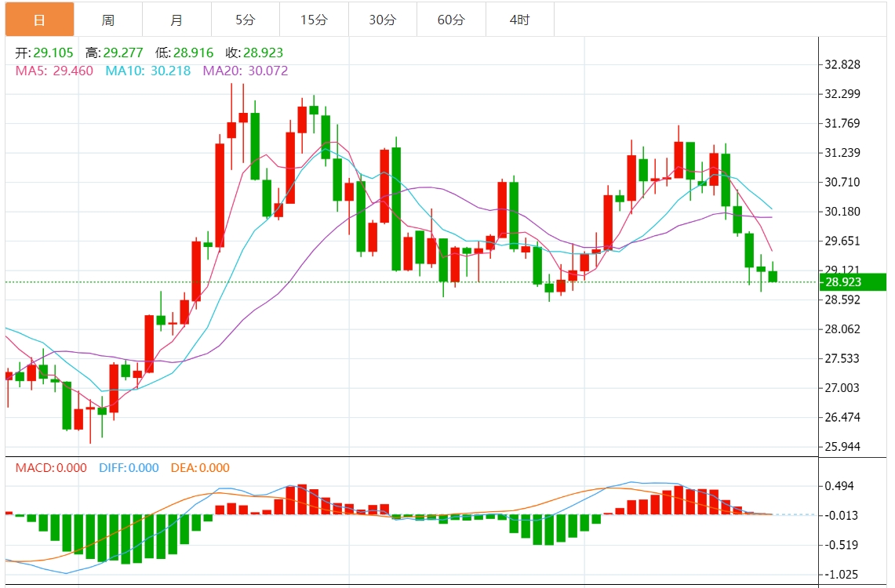Click the MA10 label 30.218
This screenshot has width=895, height=588.
click(x=147, y=71)
